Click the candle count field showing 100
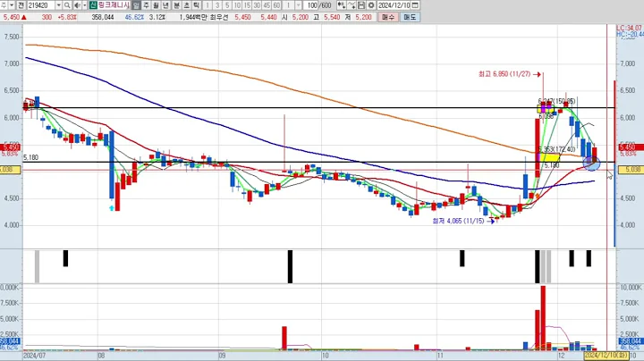 (311, 5)
